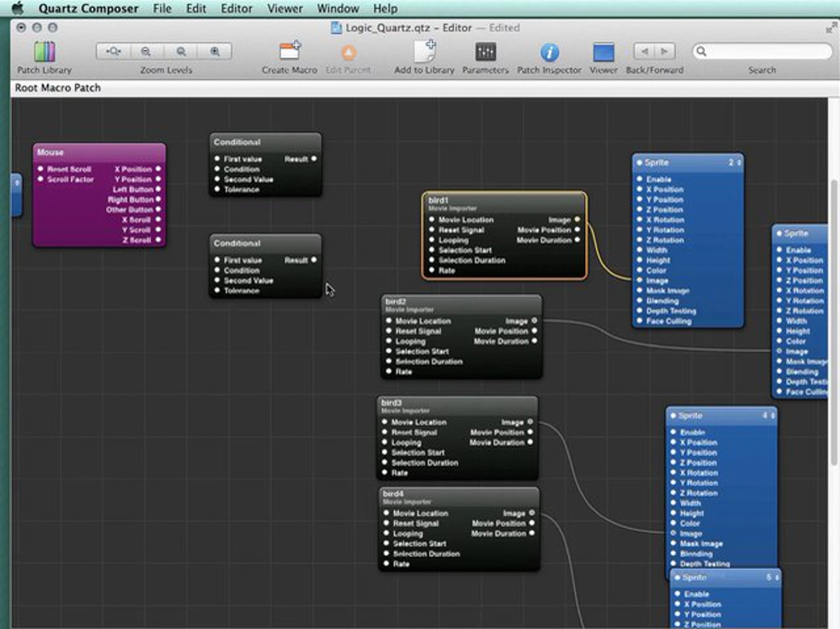Open the Apple menu
This screenshot has width=840, height=629.
coord(17,8)
